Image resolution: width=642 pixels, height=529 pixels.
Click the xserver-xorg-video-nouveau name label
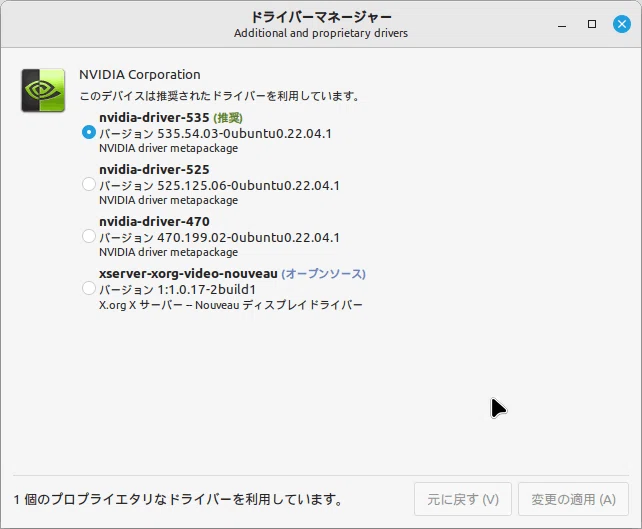(188, 274)
